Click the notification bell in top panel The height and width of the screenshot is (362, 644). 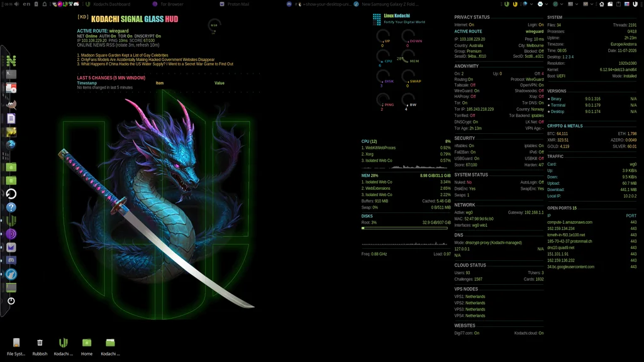pos(45,4)
